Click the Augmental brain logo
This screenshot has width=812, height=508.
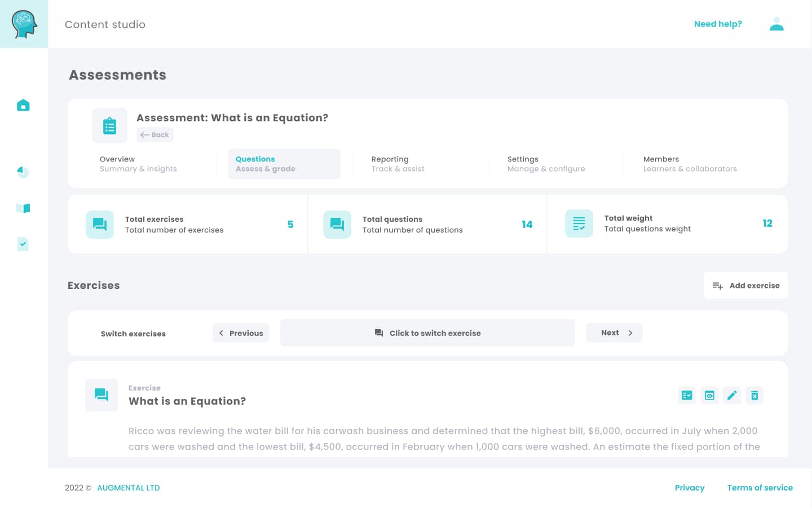(24, 24)
